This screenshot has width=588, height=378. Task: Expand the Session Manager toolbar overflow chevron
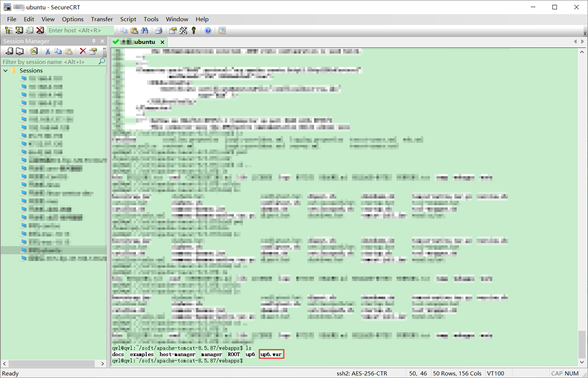(104, 49)
